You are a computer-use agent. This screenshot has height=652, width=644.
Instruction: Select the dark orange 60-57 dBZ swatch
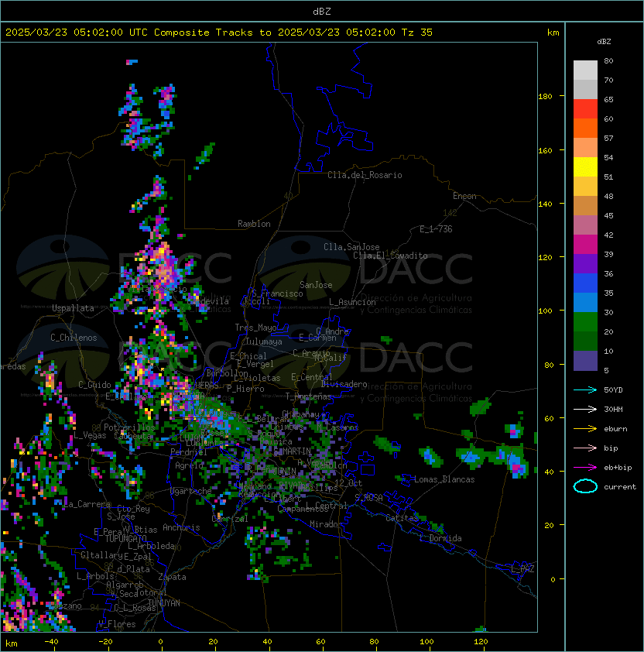[585, 128]
